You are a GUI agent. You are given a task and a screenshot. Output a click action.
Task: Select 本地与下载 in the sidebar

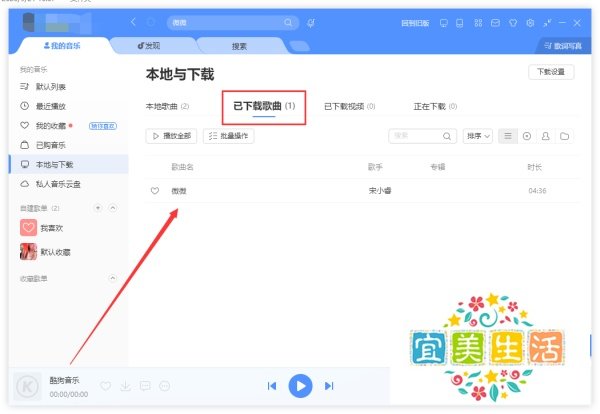pyautogui.click(x=68, y=165)
